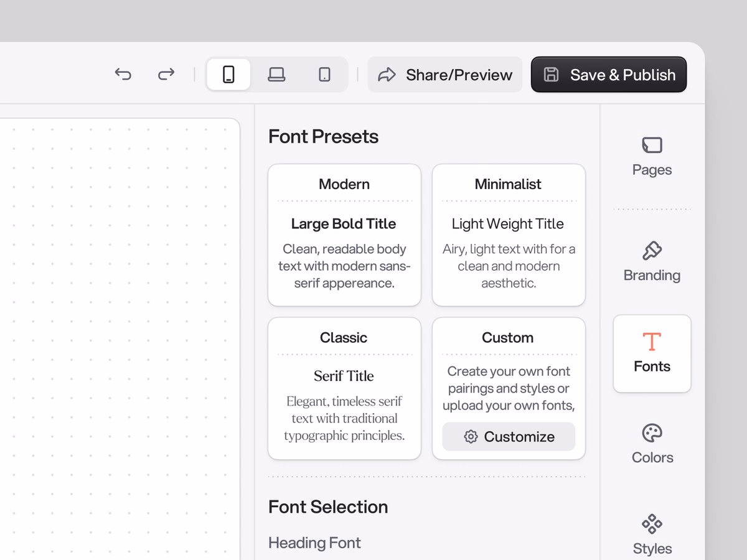Screen dimensions: 747x560
Task: Switch to mobile phone preview
Action: (x=228, y=75)
